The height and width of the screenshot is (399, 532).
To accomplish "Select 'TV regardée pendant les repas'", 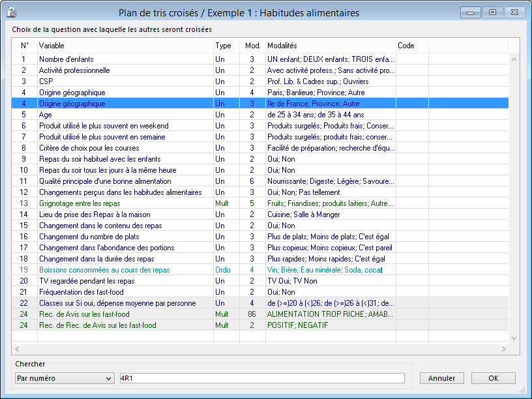I will pos(260,281).
